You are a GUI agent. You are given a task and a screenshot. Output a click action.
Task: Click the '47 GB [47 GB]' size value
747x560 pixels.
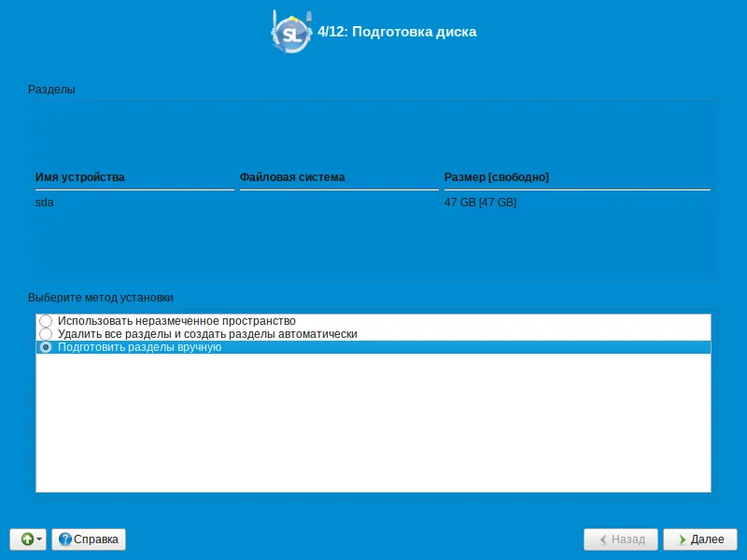pos(480,203)
